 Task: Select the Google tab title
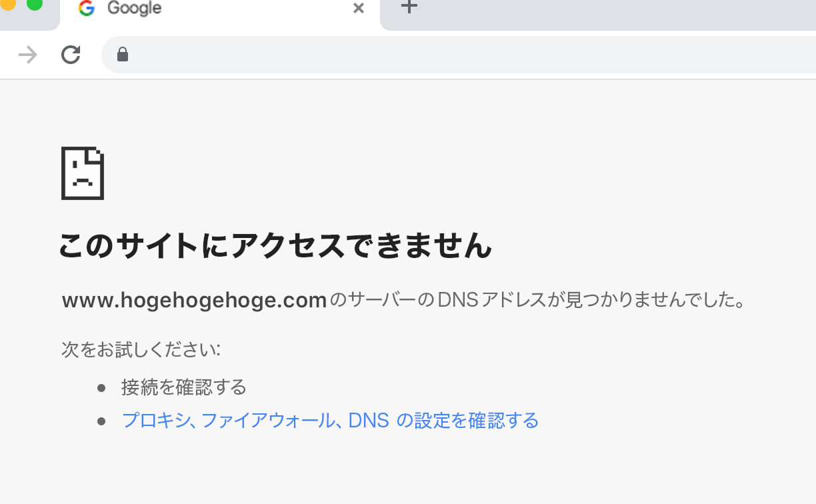point(134,8)
